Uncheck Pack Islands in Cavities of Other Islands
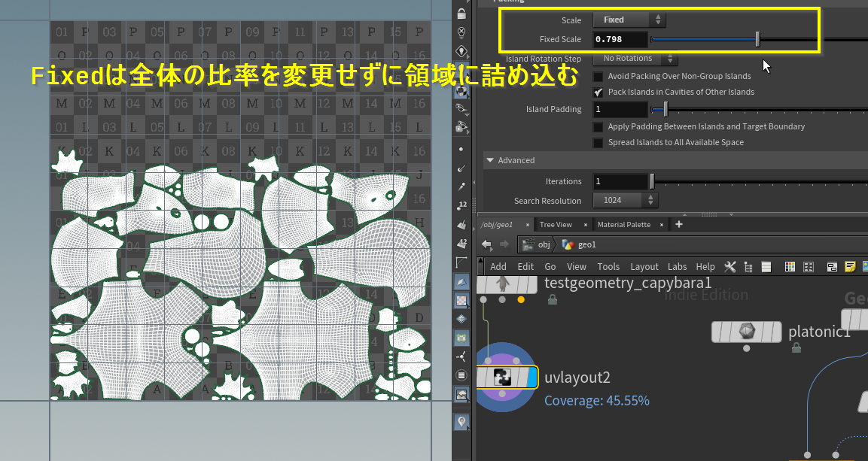868x461 pixels. [x=598, y=93]
